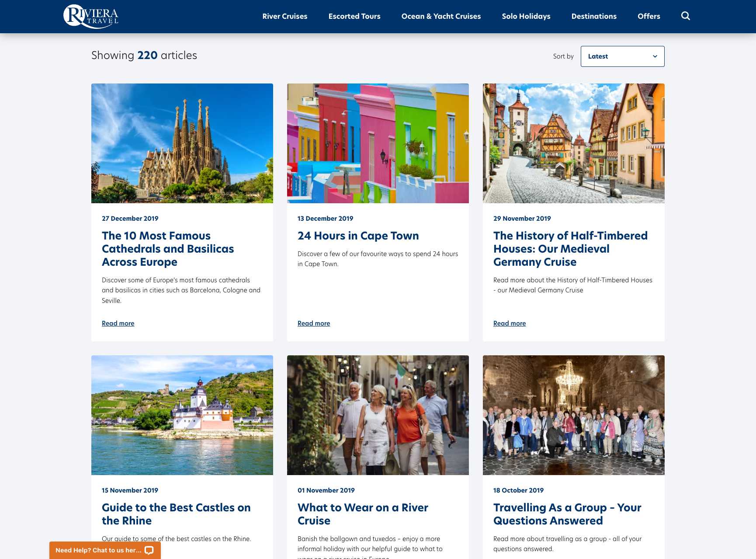Image resolution: width=756 pixels, height=559 pixels.
Task: Open the Latest sort dropdown
Action: tap(622, 56)
